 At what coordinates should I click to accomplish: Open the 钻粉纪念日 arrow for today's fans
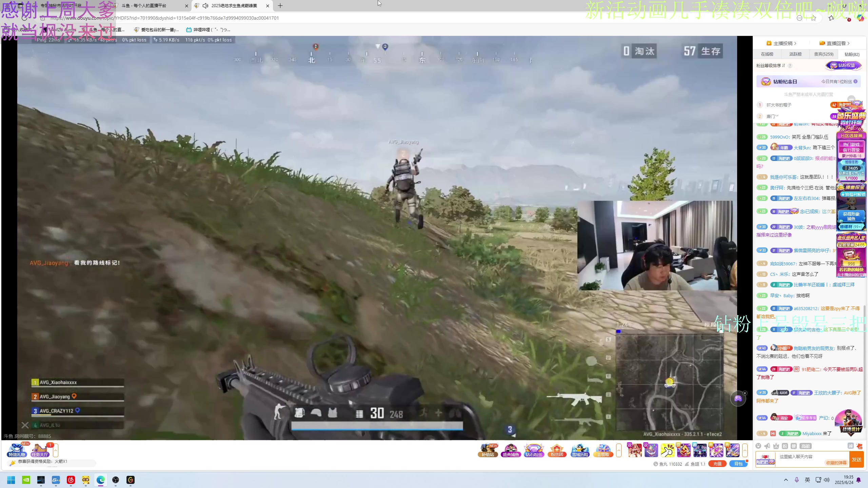pyautogui.click(x=855, y=82)
